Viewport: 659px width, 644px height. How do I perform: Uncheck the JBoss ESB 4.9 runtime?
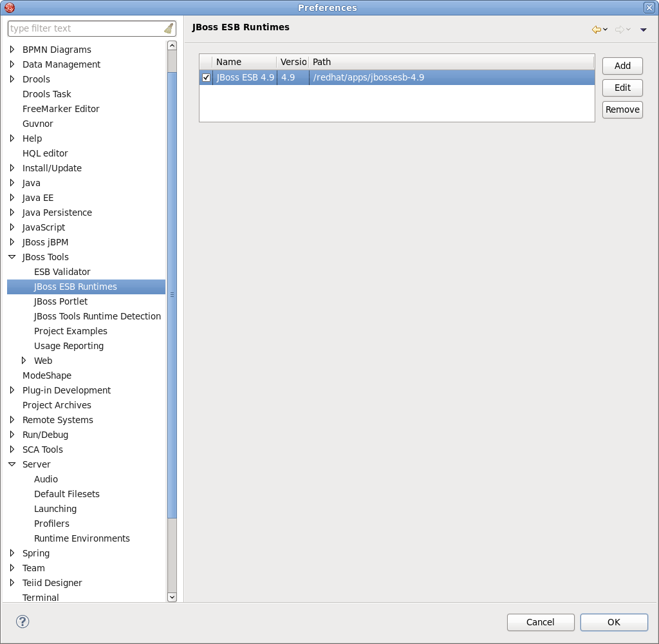206,77
